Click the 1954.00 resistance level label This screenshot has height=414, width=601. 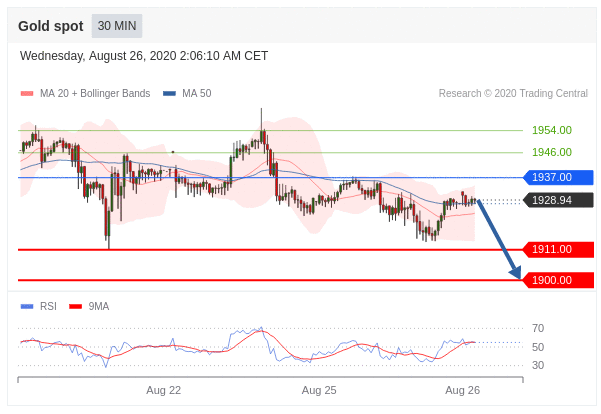coord(552,130)
